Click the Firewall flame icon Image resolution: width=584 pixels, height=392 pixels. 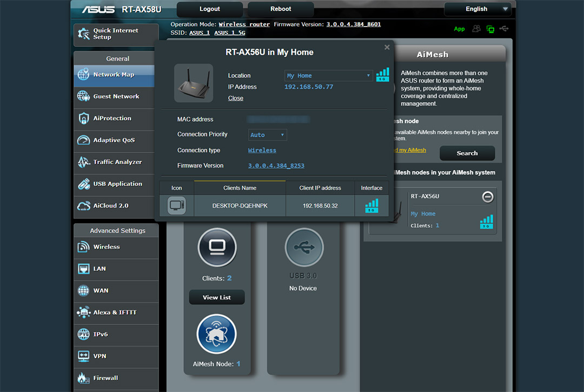83,378
